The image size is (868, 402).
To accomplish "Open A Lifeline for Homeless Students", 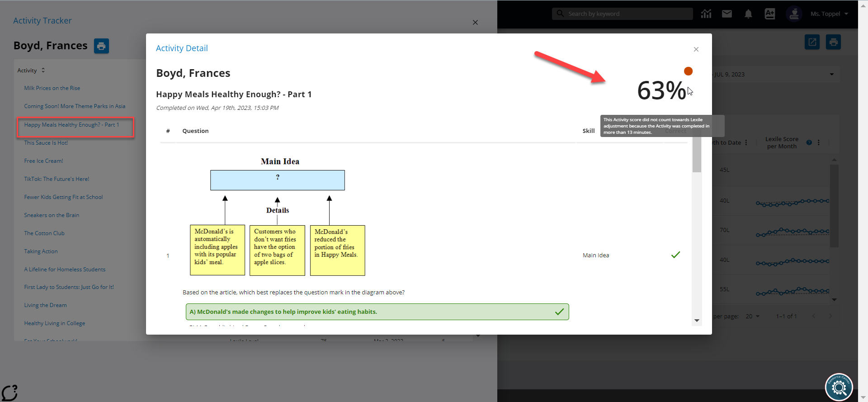I will coord(65,270).
